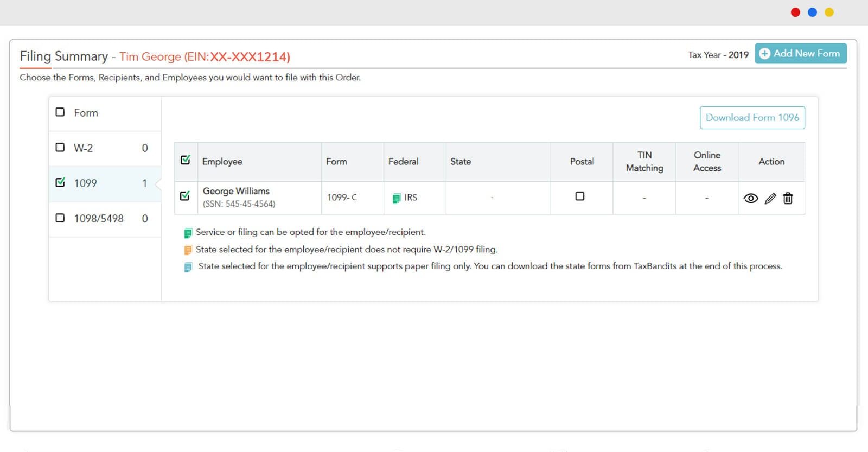The image size is (868, 452).
Task: Click the blue legend icon for paper filing only
Action: tap(188, 267)
